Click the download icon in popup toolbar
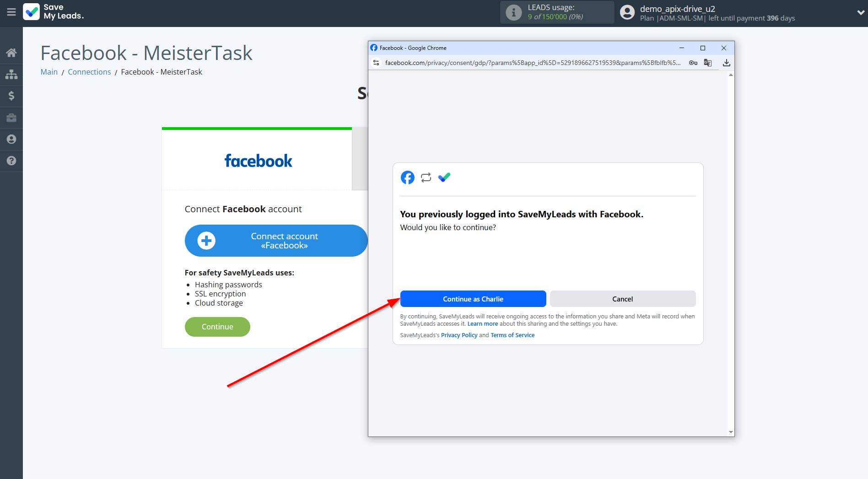Viewport: 868px width, 479px height. (x=726, y=63)
